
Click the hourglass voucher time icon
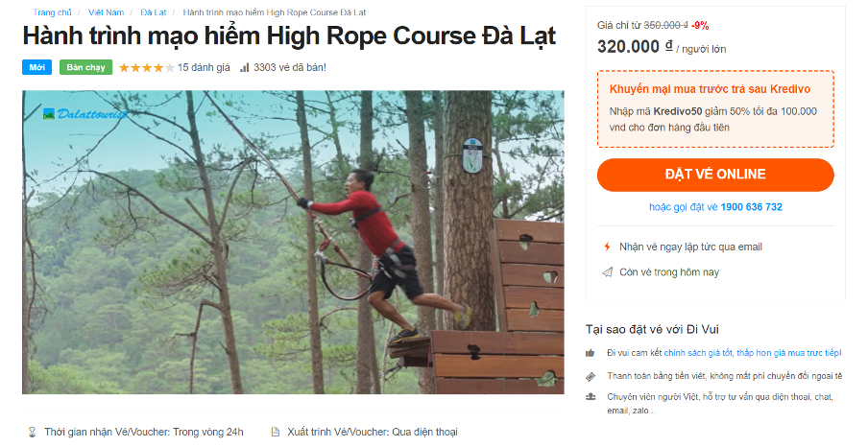tap(31, 432)
